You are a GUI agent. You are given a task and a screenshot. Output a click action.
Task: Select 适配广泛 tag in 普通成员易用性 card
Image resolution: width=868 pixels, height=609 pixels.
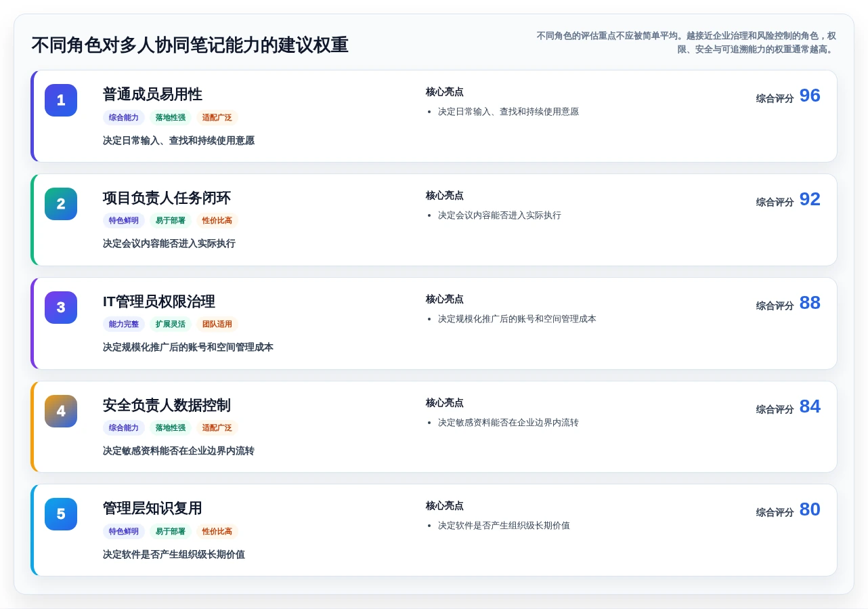[x=217, y=117]
